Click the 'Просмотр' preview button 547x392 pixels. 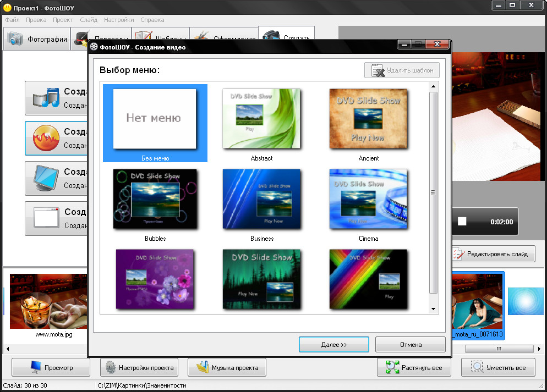click(51, 368)
